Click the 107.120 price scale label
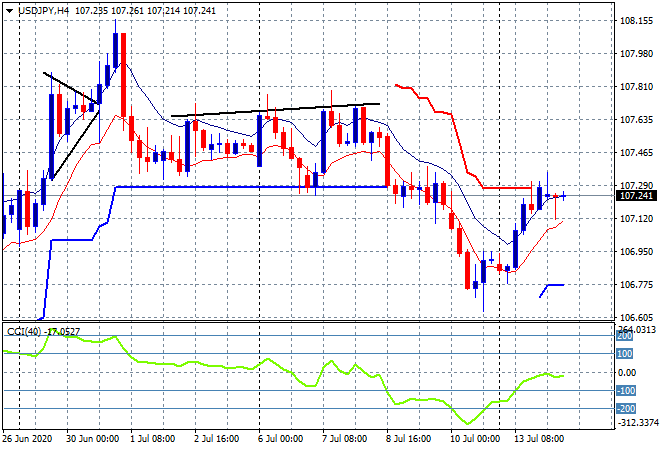 coord(637,218)
